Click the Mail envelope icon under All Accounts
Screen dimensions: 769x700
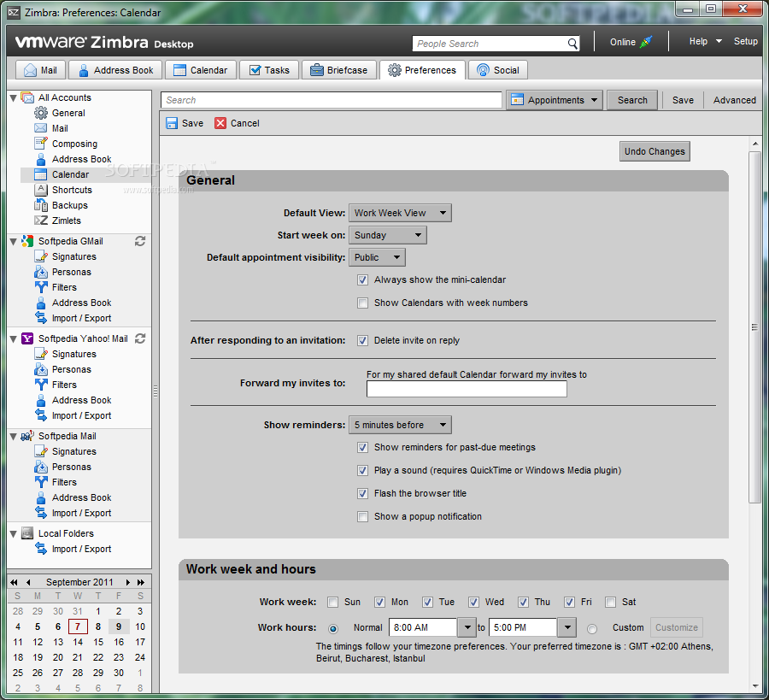point(41,128)
